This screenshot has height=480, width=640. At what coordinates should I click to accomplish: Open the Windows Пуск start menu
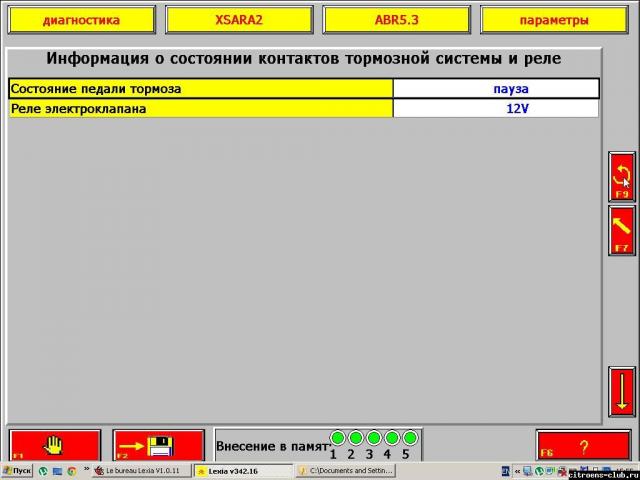point(17,470)
